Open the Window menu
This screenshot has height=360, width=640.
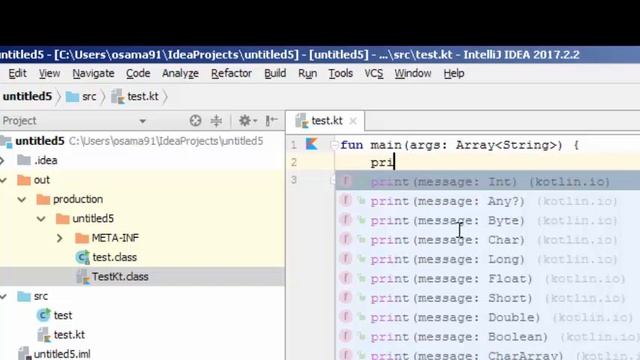tap(413, 73)
